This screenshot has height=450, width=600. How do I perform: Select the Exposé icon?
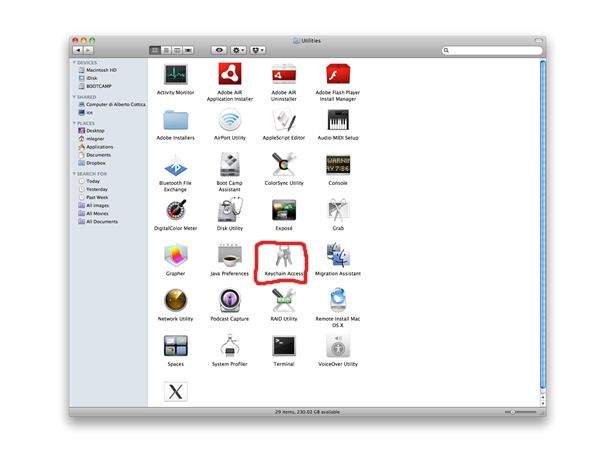tap(284, 210)
